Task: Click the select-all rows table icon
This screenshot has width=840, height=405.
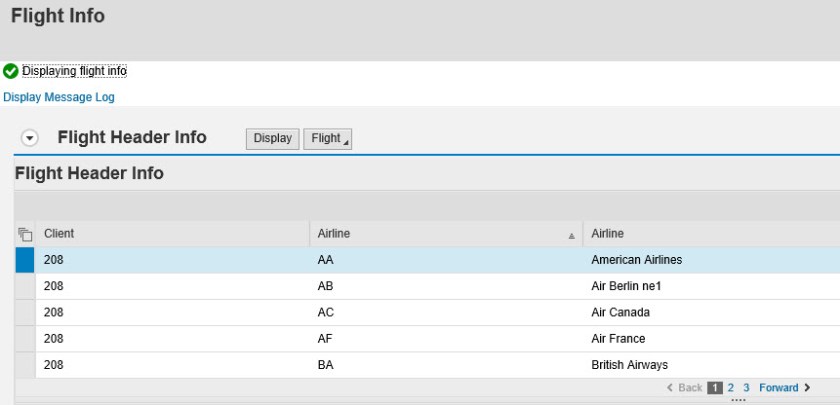Action: [25, 234]
